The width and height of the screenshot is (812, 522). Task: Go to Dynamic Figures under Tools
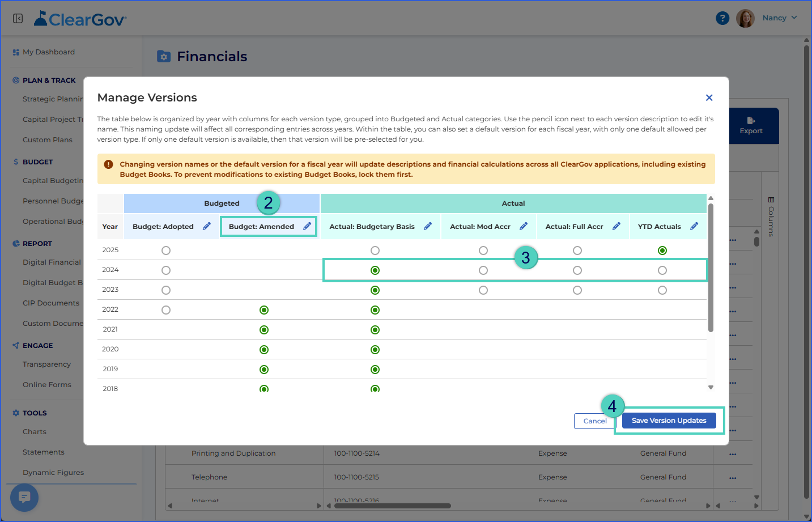point(53,473)
